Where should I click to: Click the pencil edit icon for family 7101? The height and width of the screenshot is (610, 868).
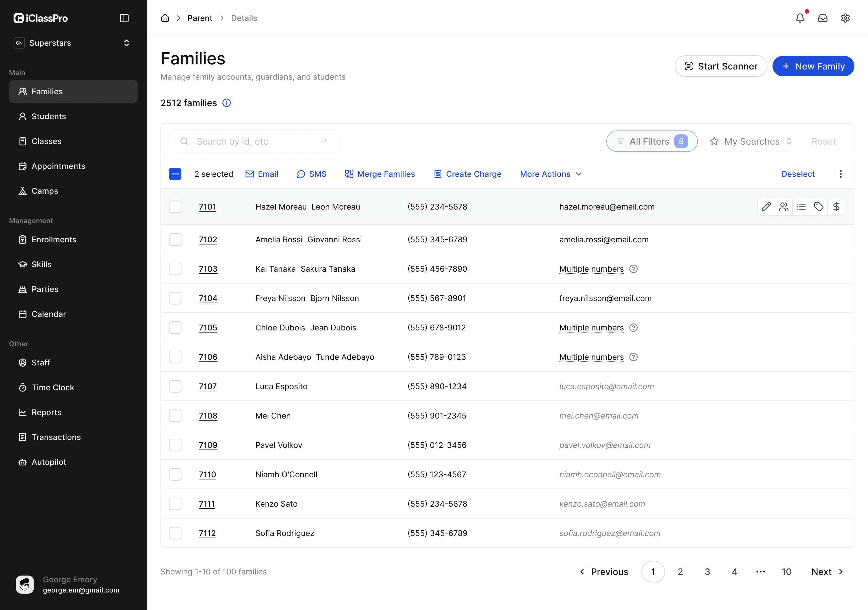tap(766, 207)
